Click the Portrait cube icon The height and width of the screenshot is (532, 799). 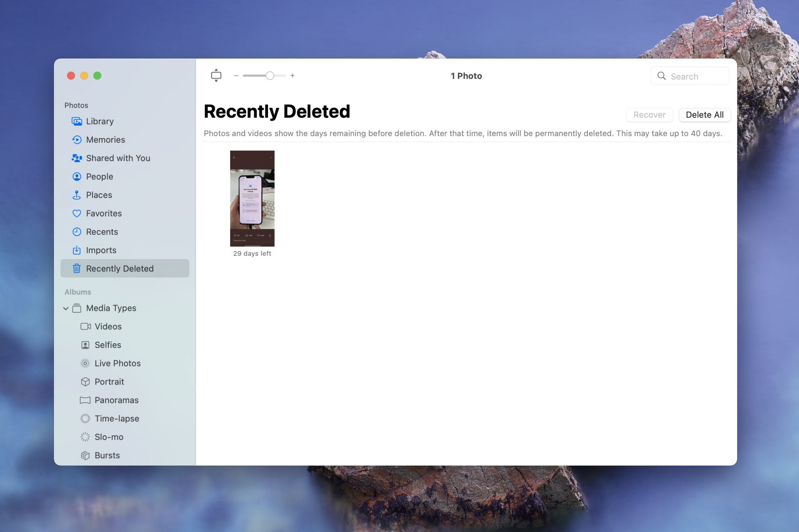click(x=85, y=382)
